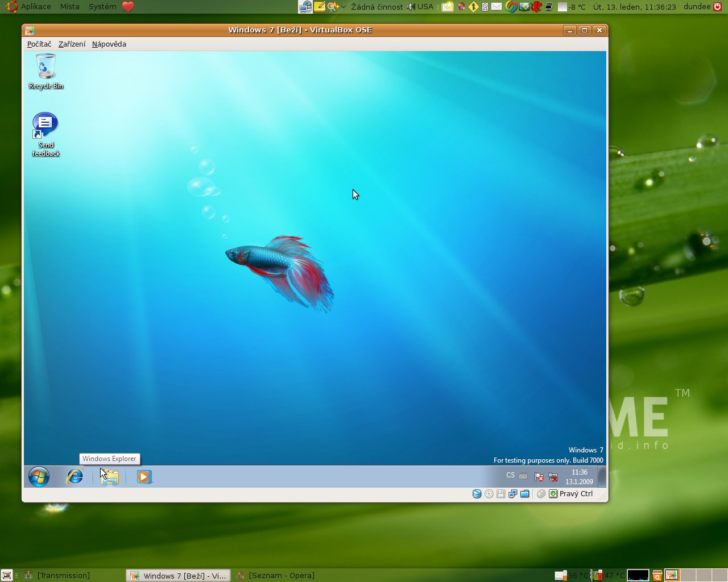
Task: Open the Zařízení menu in VirtualBox
Action: coord(72,44)
